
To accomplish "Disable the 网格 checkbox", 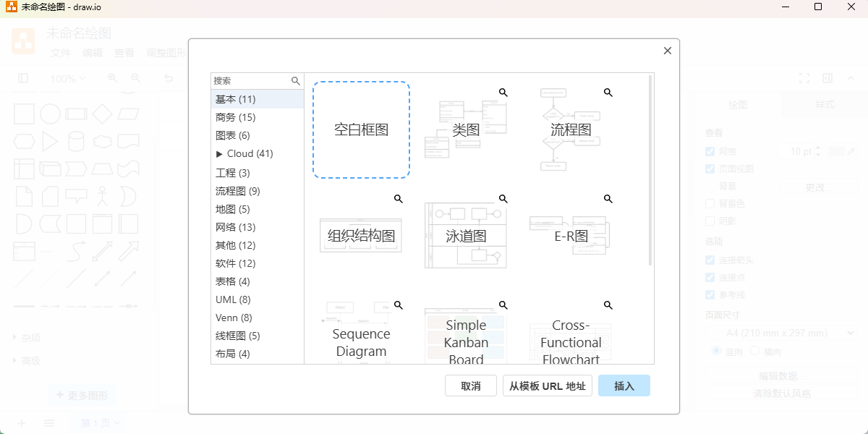I will point(710,151).
